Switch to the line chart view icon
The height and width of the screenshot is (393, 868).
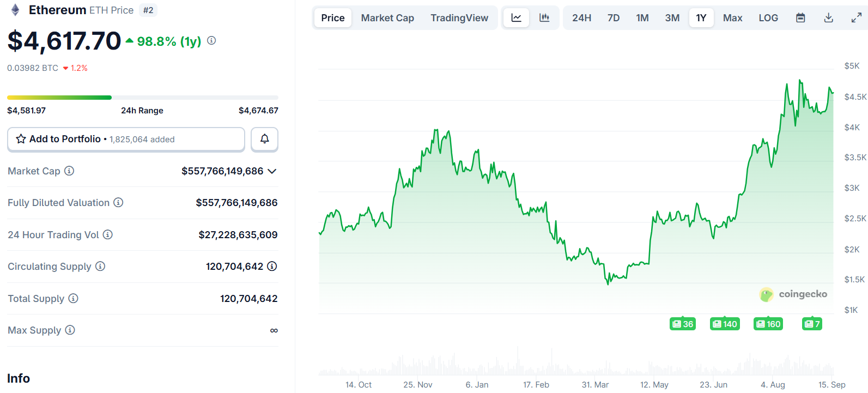pos(516,18)
